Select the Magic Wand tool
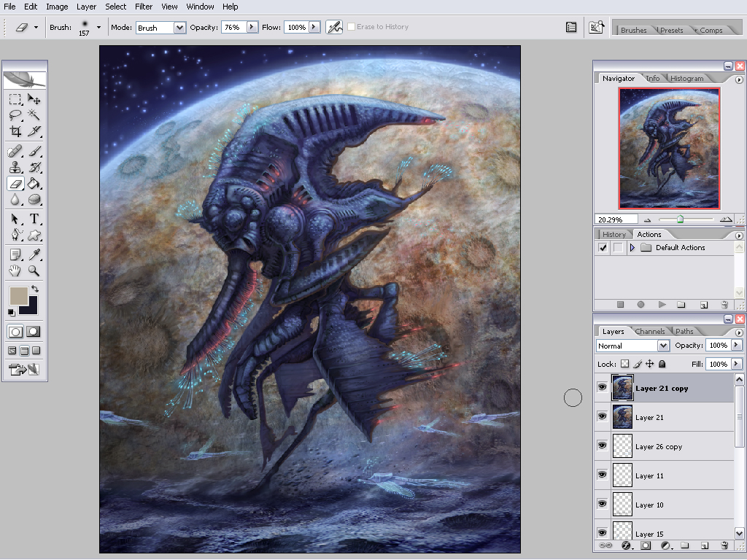Image resolution: width=747 pixels, height=560 pixels. coord(34,114)
